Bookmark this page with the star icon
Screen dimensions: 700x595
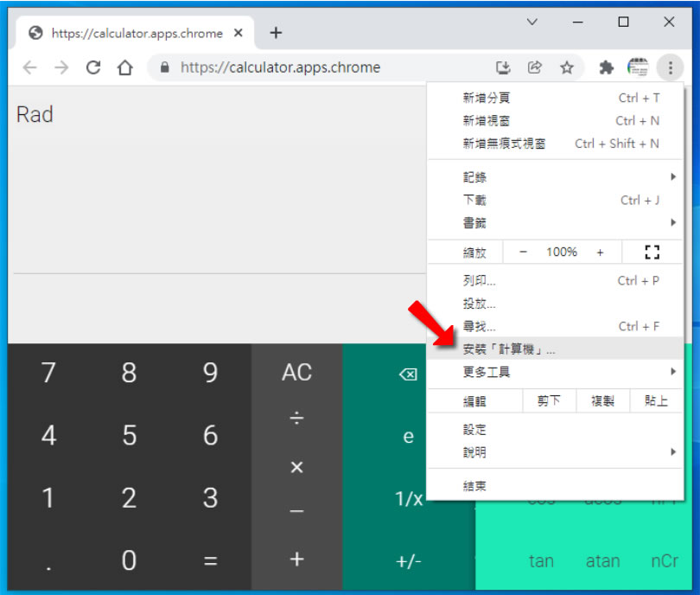pyautogui.click(x=567, y=67)
